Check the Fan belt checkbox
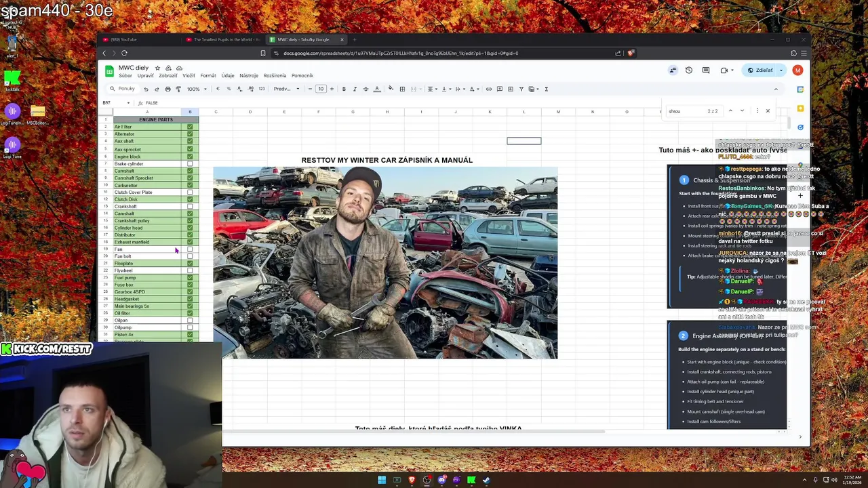This screenshot has width=868, height=488. click(x=190, y=256)
